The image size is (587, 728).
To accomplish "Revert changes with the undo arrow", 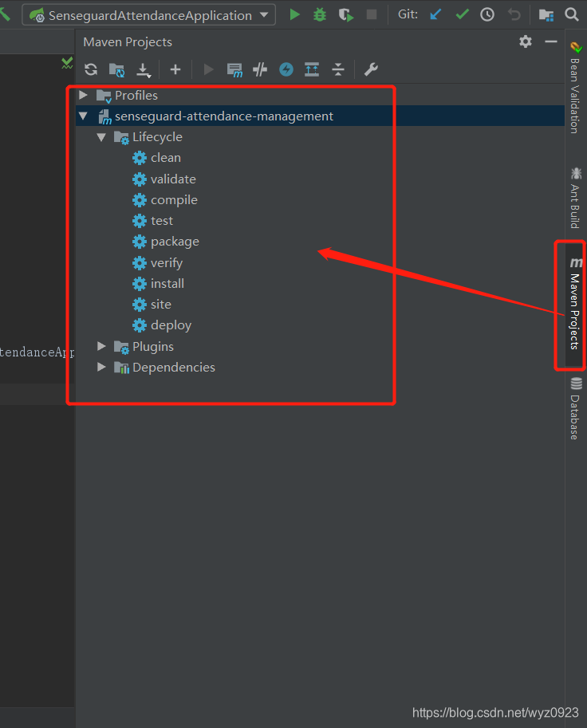I will [x=514, y=15].
